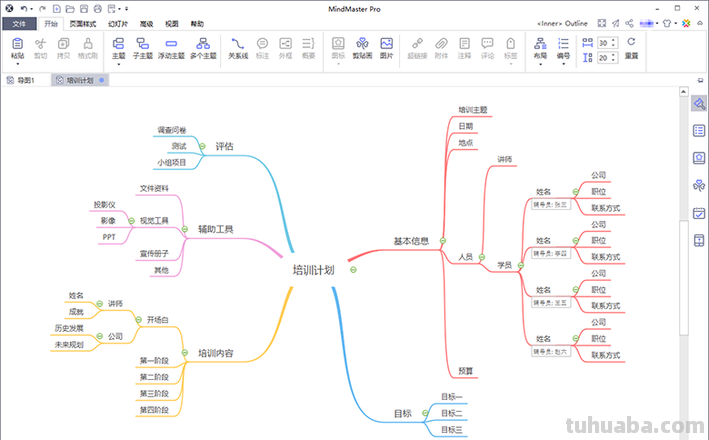The height and width of the screenshot is (440, 709).
Task: Click the undo arrow in quick access bar
Action: [x=24, y=9]
